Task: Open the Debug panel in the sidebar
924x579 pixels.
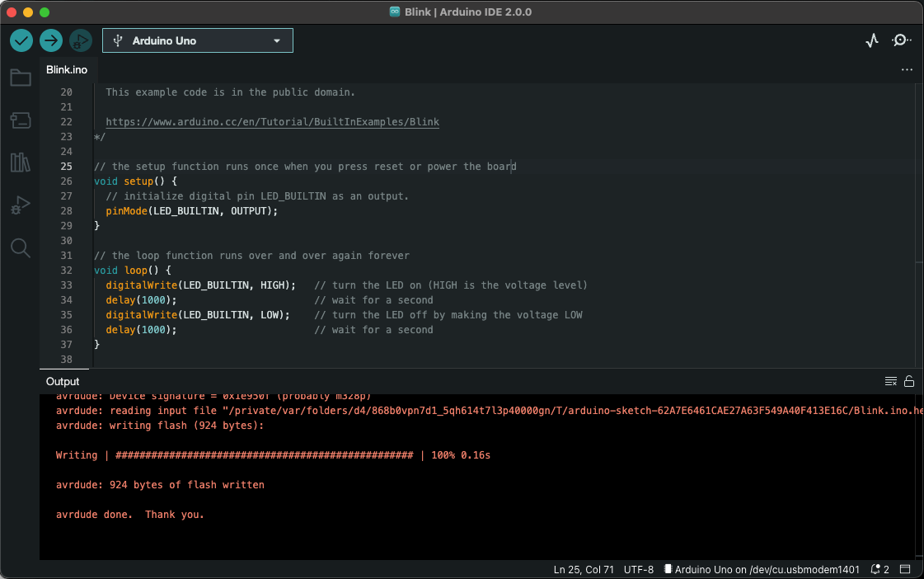Action: (x=21, y=205)
